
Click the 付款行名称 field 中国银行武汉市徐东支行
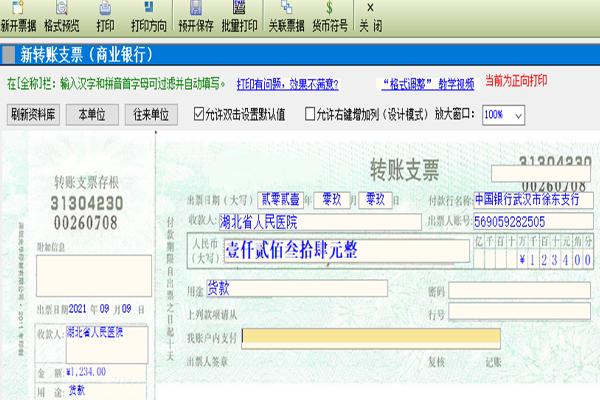[533, 200]
